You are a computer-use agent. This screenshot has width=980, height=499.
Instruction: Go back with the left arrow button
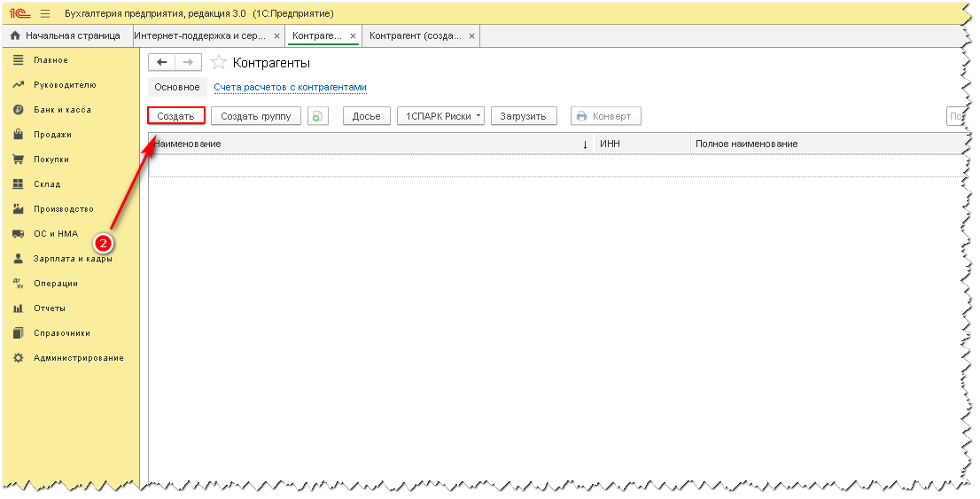pos(161,63)
